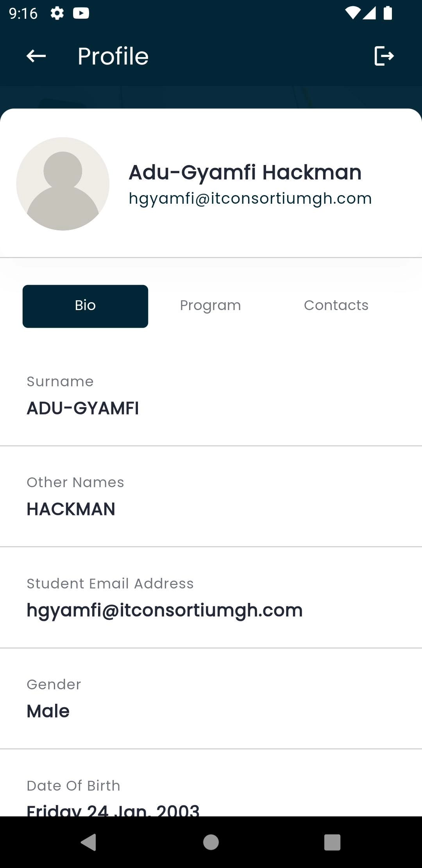The image size is (422, 868).
Task: Tap the Other Names value HACKMAN
Action: [71, 509]
